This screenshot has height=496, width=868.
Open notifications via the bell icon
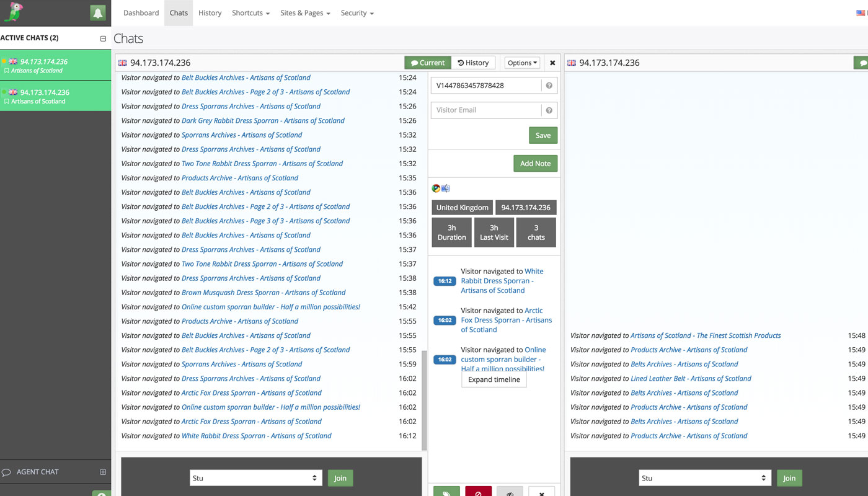coord(97,13)
